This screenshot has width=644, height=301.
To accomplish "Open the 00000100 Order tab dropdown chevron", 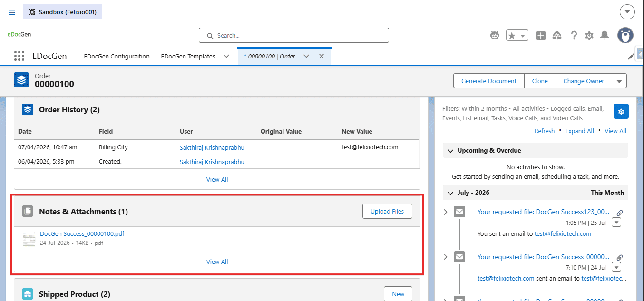I will 306,56.
